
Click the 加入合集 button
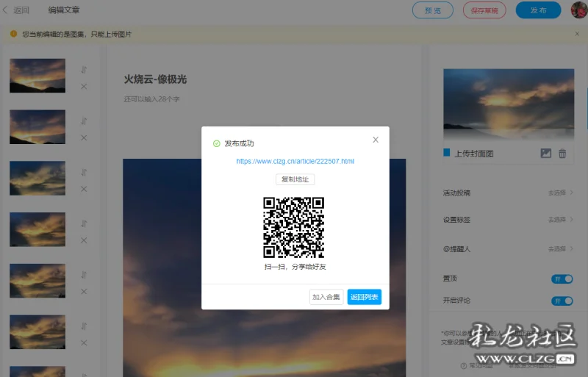[326, 297]
